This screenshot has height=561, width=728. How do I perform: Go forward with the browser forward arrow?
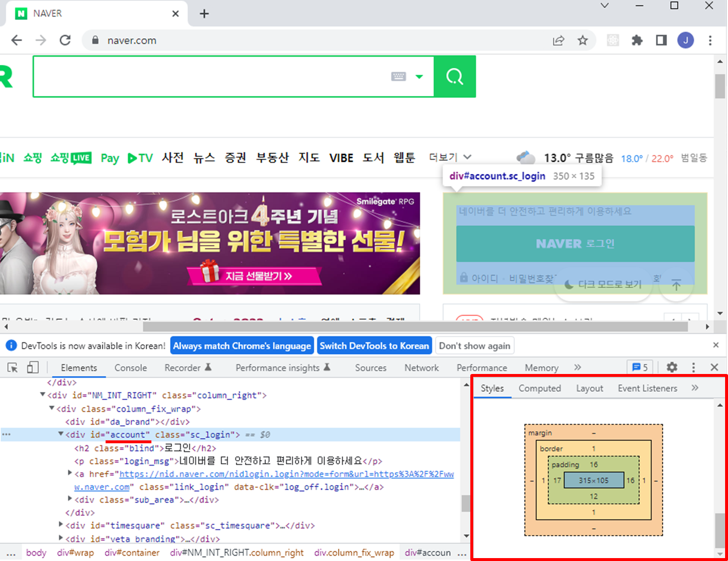pyautogui.click(x=41, y=40)
